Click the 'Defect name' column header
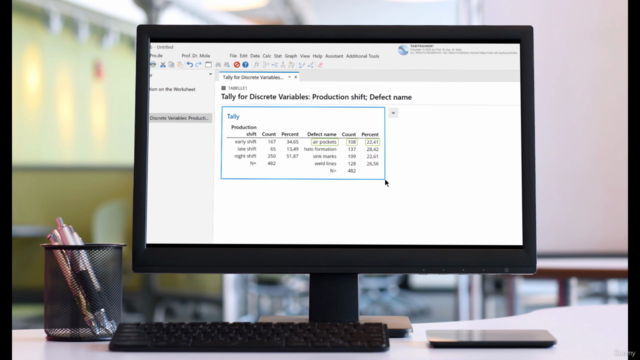 pyautogui.click(x=322, y=134)
